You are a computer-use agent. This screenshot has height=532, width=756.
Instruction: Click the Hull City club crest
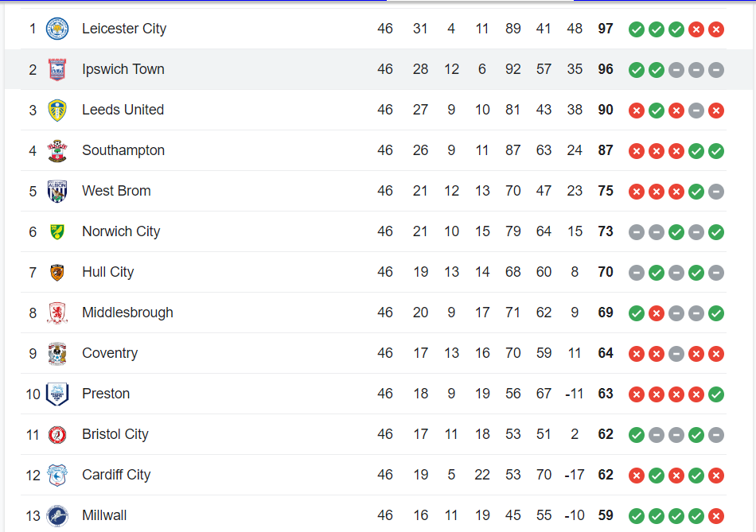[x=57, y=273]
